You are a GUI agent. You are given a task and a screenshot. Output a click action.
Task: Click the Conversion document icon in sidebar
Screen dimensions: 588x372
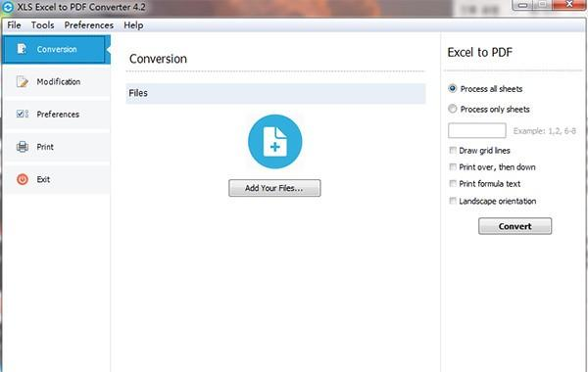[x=22, y=49]
